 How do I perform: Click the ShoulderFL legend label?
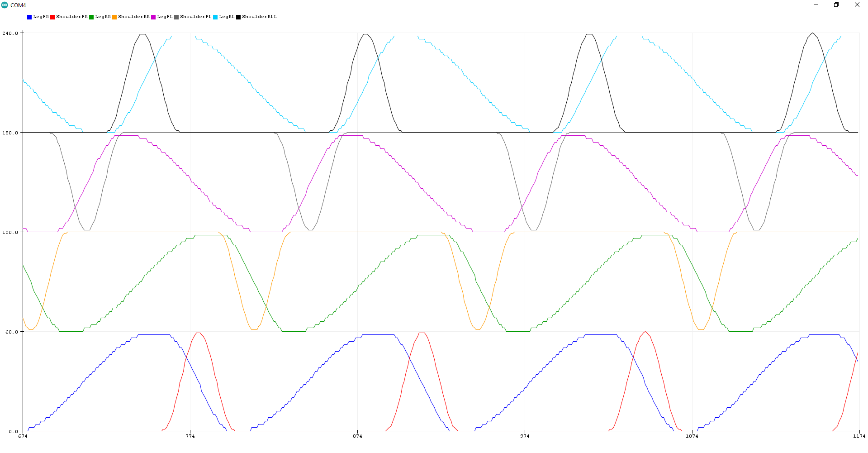(x=196, y=17)
